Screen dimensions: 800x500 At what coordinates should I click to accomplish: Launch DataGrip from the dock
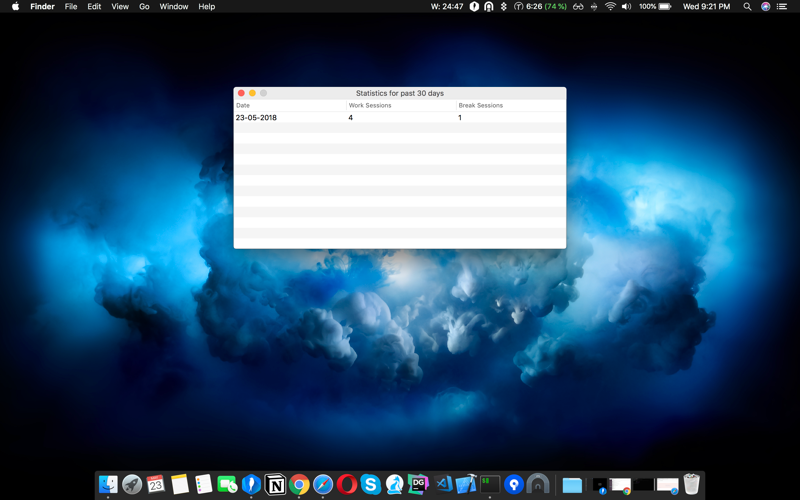click(x=418, y=485)
